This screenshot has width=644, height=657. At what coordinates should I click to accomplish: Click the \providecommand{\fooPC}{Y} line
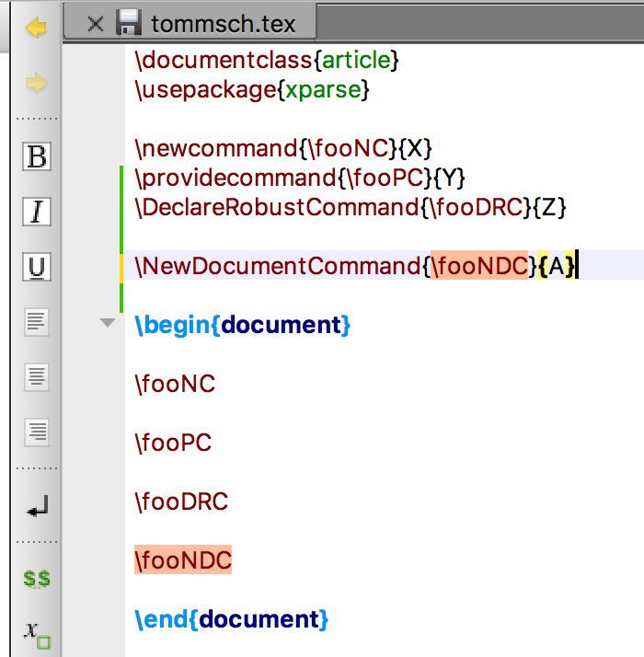click(x=300, y=178)
